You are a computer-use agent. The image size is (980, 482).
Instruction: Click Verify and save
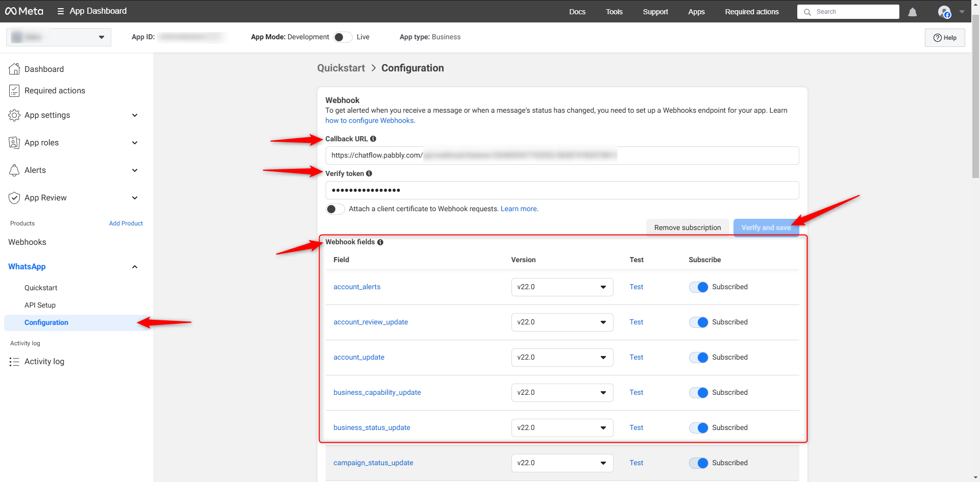click(766, 228)
